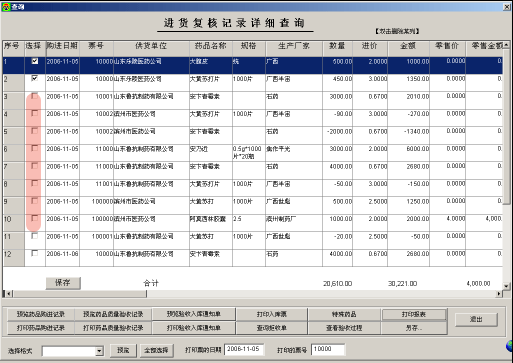Click the horizontal scrollbar thumb under the table
This screenshot has height=363, width=513.
pyautogui.click(x=80, y=294)
